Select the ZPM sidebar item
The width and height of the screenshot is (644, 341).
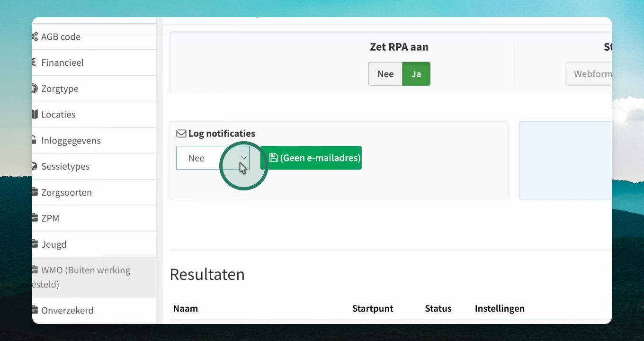tap(94, 218)
